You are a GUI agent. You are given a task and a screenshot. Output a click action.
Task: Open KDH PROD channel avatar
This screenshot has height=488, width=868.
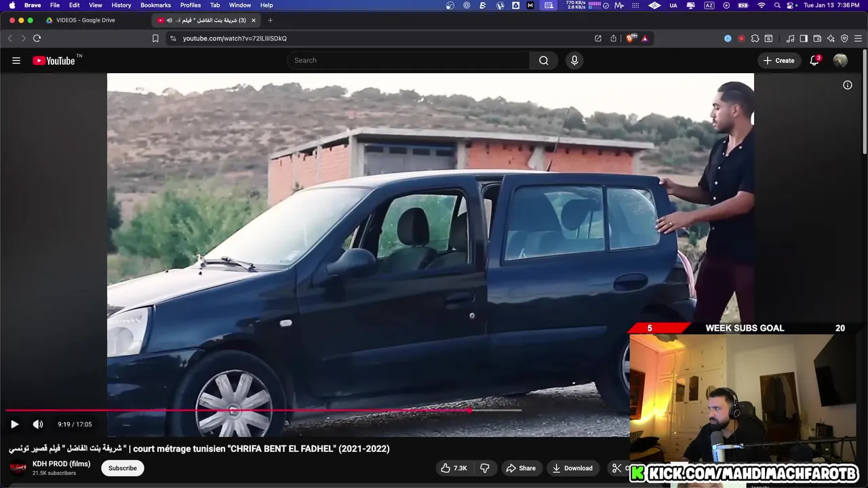(18, 468)
